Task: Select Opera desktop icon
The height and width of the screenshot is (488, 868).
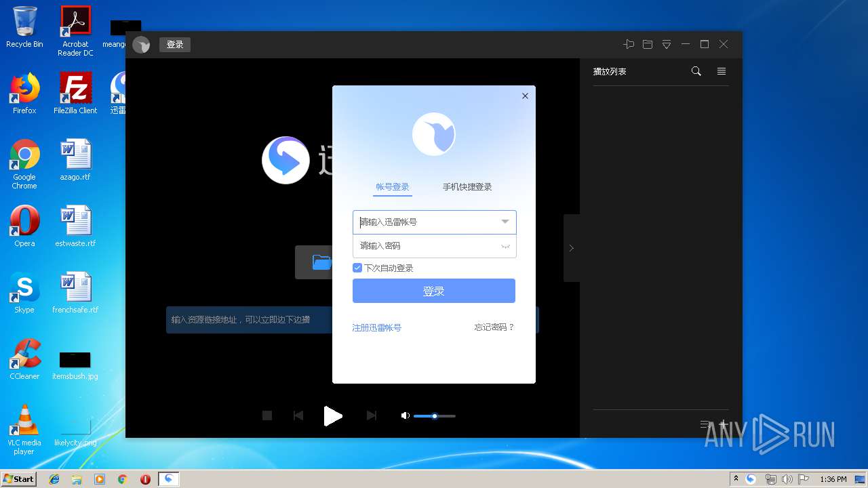Action: point(24,226)
